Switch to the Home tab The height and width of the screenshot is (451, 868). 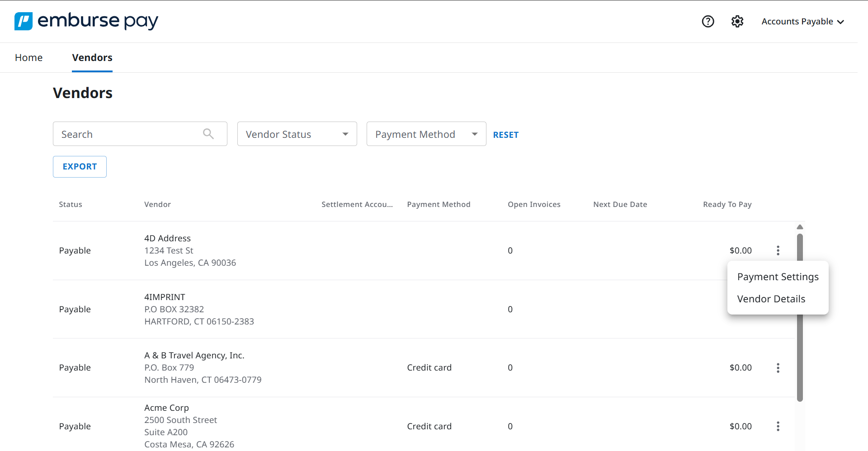(x=28, y=57)
